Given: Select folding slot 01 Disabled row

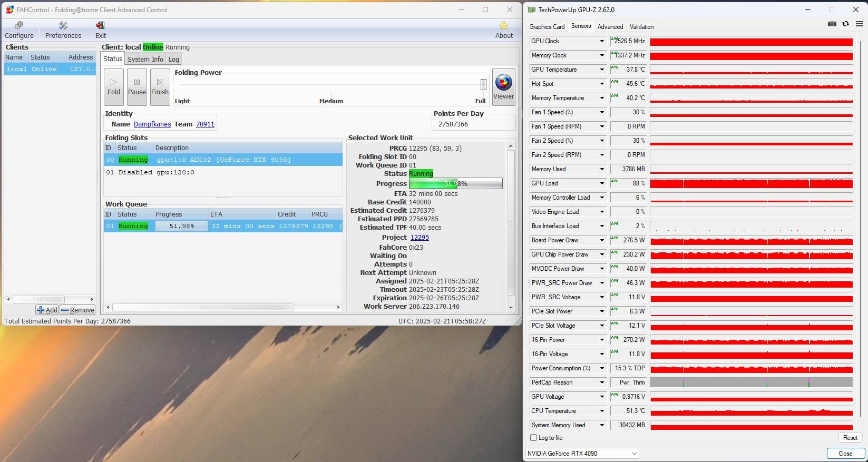Looking at the screenshot, I should pyautogui.click(x=223, y=172).
